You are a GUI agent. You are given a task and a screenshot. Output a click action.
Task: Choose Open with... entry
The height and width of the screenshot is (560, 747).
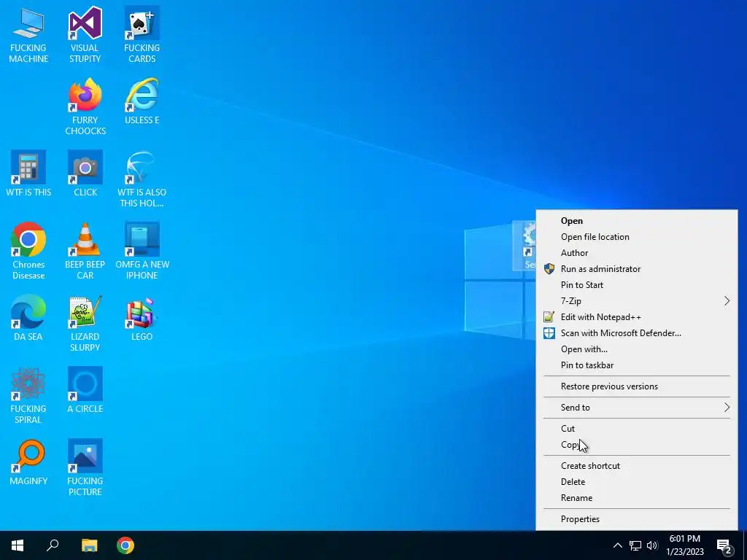636,349
